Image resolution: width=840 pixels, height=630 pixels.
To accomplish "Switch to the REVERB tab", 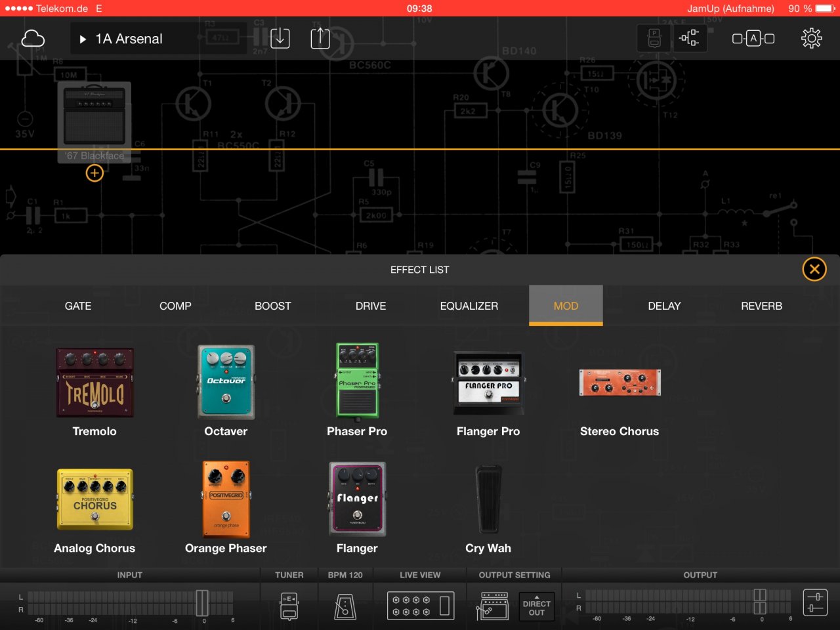I will click(761, 306).
